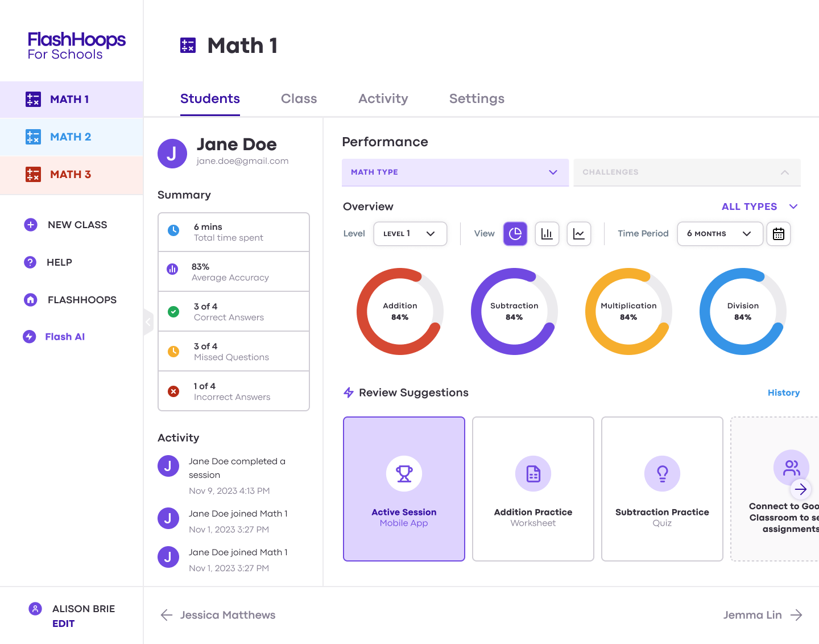Click the FlashHoops For Schools logo

click(77, 46)
